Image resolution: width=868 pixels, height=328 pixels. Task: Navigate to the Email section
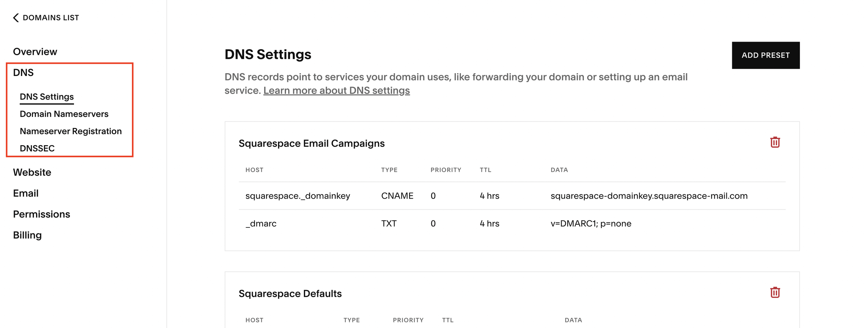(x=26, y=193)
